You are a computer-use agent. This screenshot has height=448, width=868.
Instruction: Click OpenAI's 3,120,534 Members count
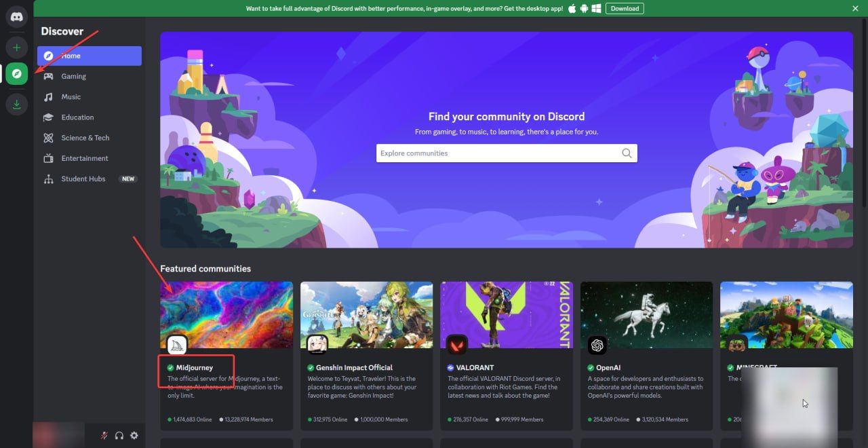point(663,419)
